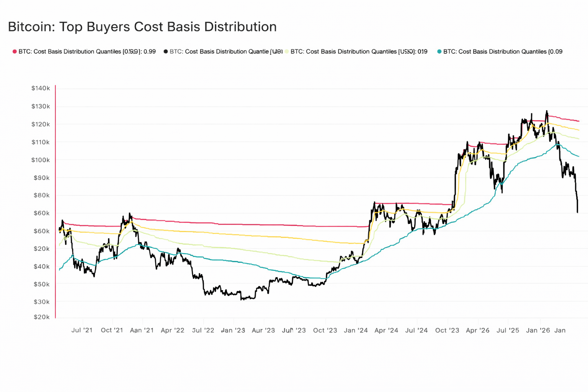This screenshot has width=588, height=392.
Task: Click the pale green legend dot
Action: click(287, 51)
